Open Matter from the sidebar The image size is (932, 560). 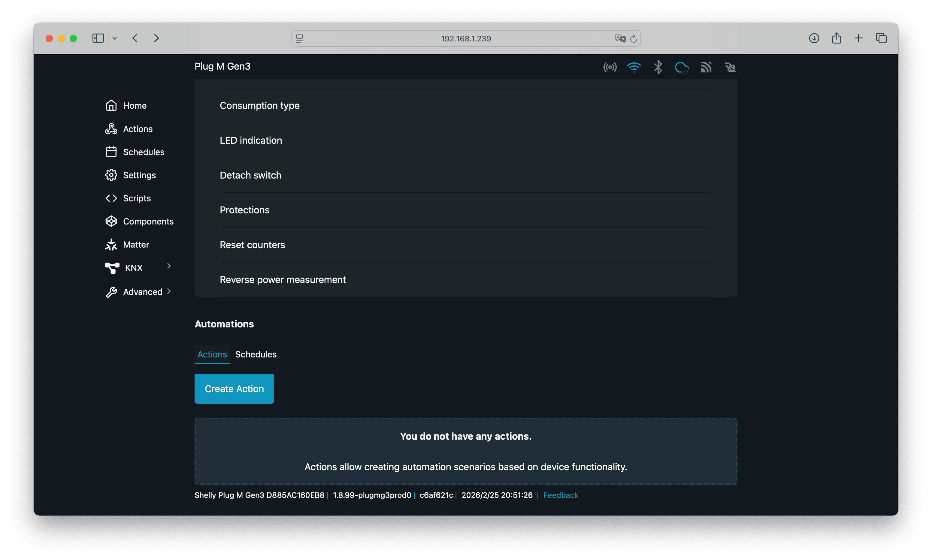pos(135,245)
